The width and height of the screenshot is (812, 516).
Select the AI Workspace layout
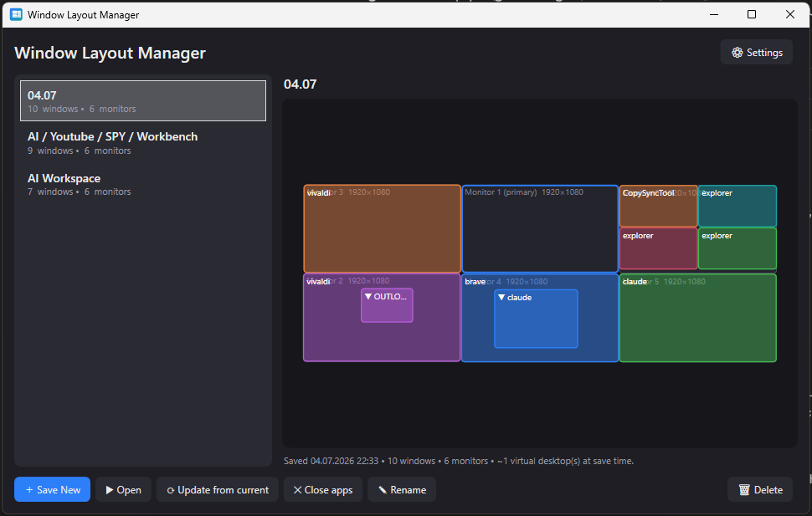(143, 184)
